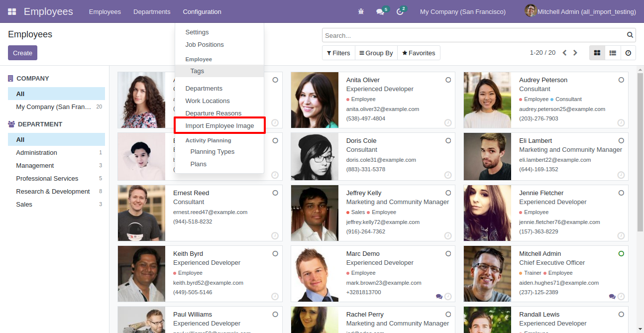Viewport: 644px width, 333px height.
Task: Click email anita.oliver32@example.com
Action: (383, 109)
